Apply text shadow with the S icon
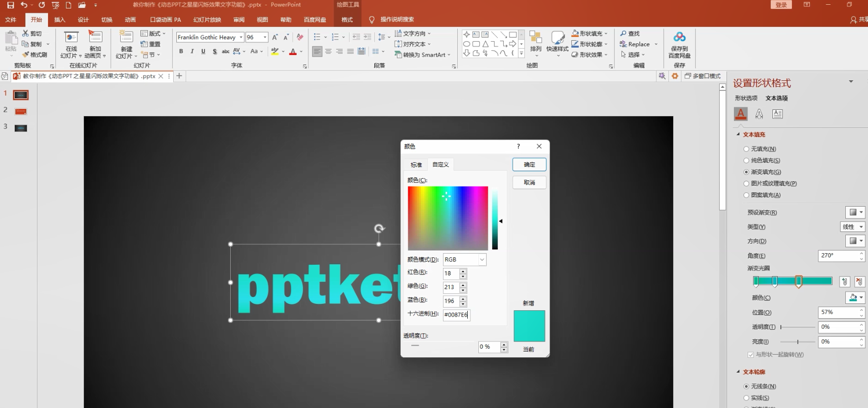This screenshot has width=868, height=408. (214, 51)
